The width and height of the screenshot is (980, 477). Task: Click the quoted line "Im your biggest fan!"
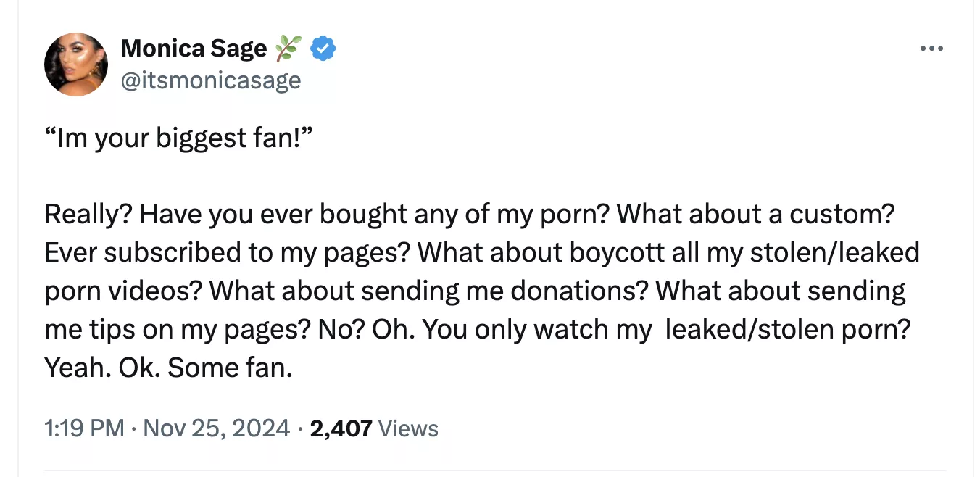178,138
